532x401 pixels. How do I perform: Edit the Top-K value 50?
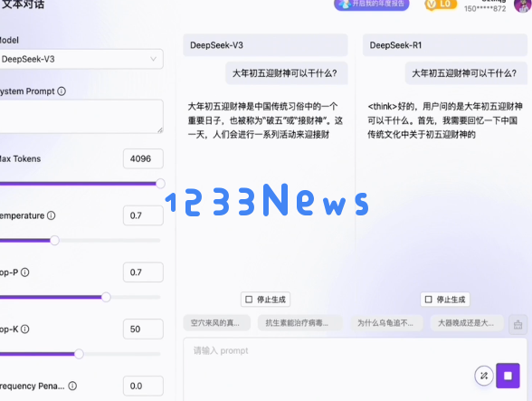(x=143, y=329)
